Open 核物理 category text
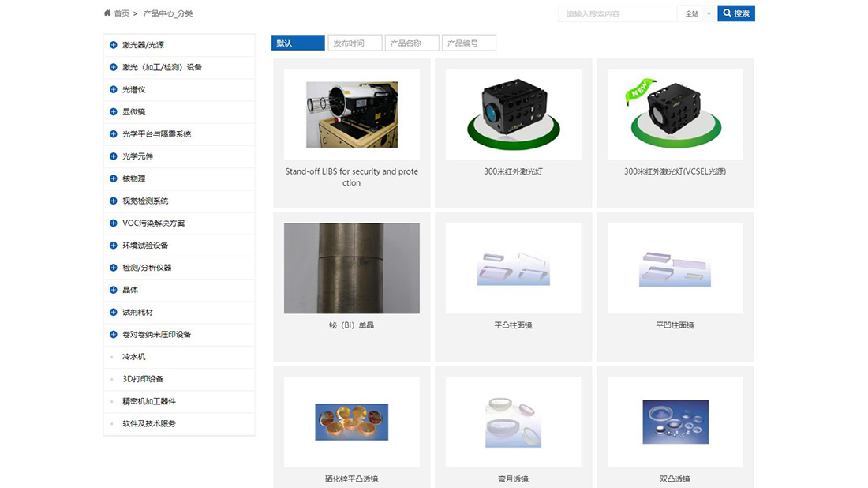Viewport: 868px width, 488px height. click(x=134, y=178)
